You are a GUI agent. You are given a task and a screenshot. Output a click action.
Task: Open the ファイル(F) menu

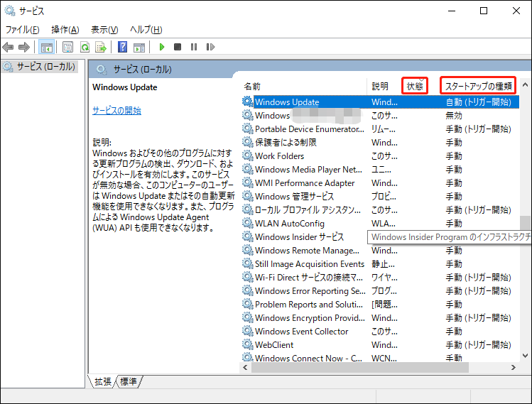click(x=22, y=29)
